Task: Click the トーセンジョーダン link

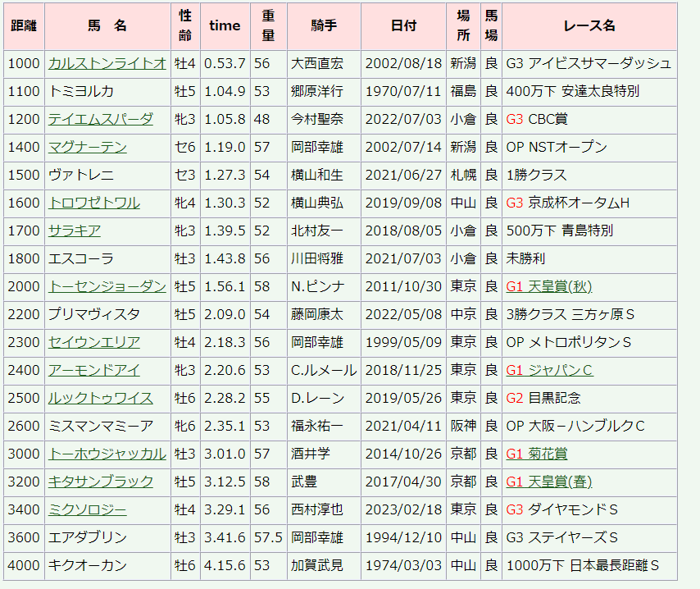Action: pyautogui.click(x=107, y=286)
